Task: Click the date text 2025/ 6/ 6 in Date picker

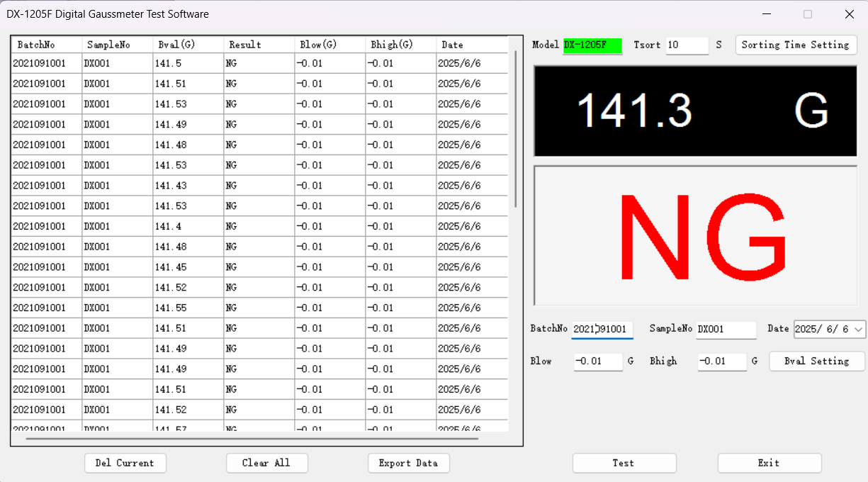Action: pyautogui.click(x=821, y=330)
